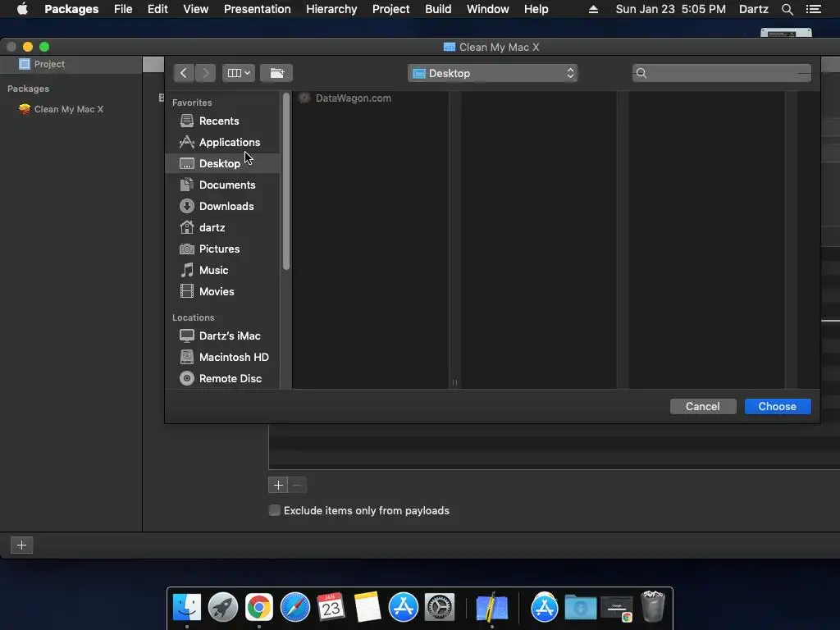Open Applications in the sidebar
Image resolution: width=840 pixels, height=630 pixels.
221,142
